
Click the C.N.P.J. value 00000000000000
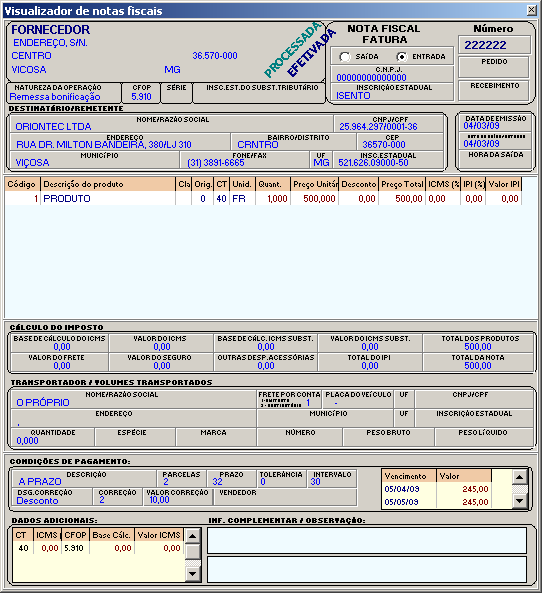click(x=371, y=78)
